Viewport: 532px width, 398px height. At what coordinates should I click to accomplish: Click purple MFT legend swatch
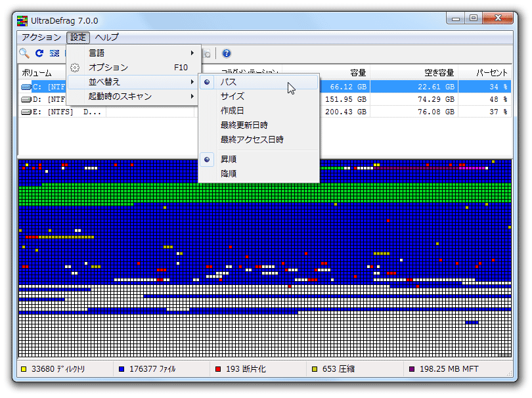click(412, 369)
